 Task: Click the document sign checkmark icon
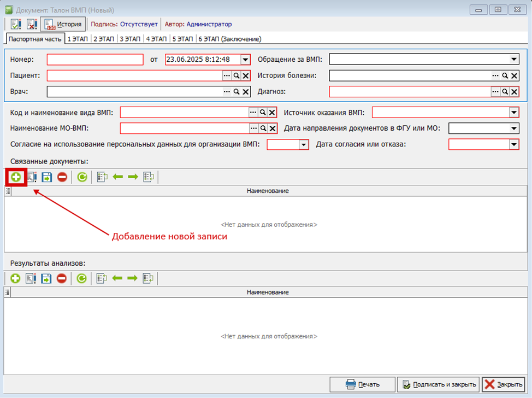coord(15,24)
